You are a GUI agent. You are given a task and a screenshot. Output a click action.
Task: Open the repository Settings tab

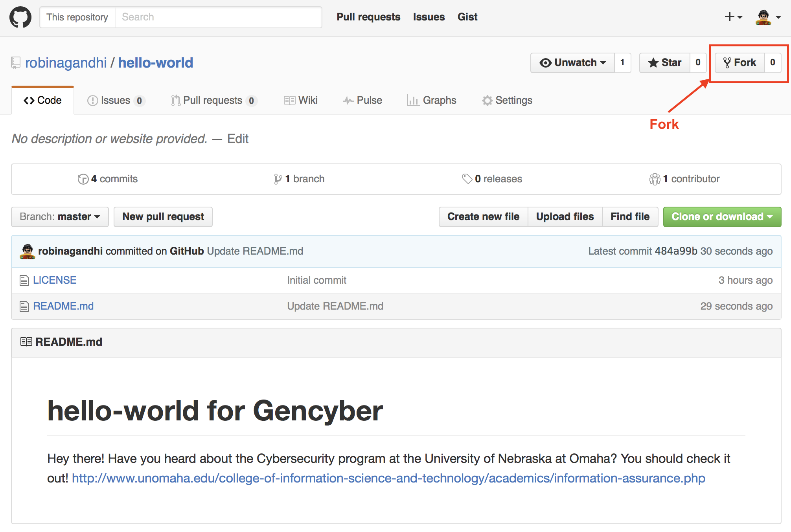[507, 101]
